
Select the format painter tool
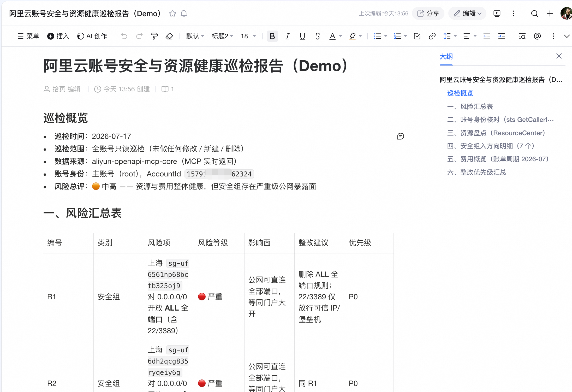[x=154, y=36]
